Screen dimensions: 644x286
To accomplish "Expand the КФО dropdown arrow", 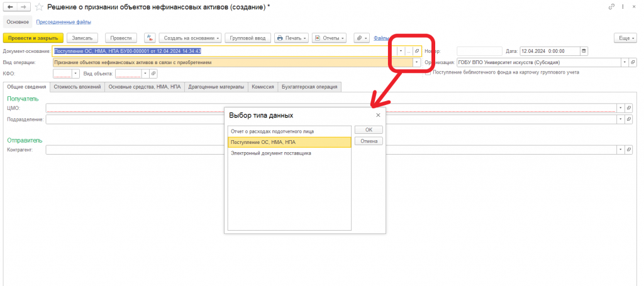I will (x=75, y=74).
